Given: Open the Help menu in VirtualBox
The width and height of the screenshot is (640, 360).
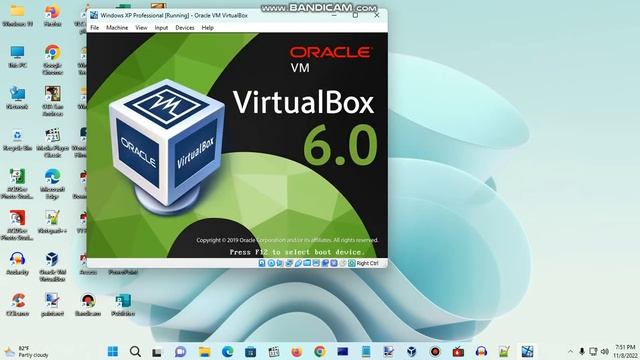Looking at the screenshot, I should tap(207, 28).
